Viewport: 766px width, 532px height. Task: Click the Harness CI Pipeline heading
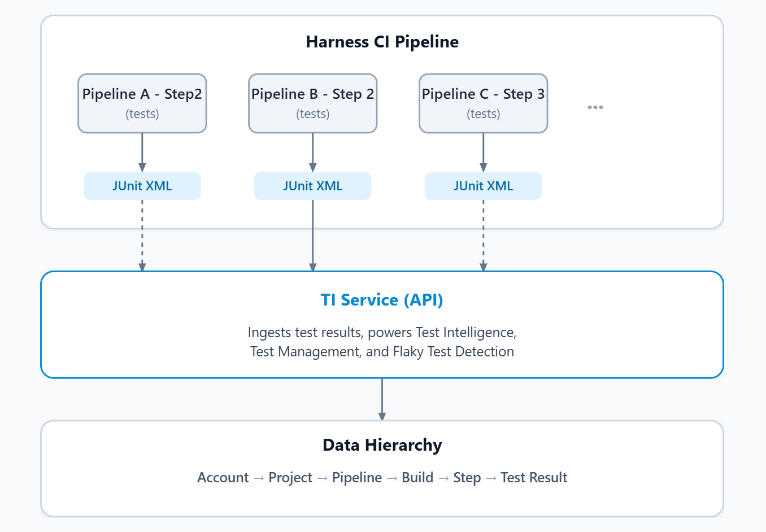(382, 42)
